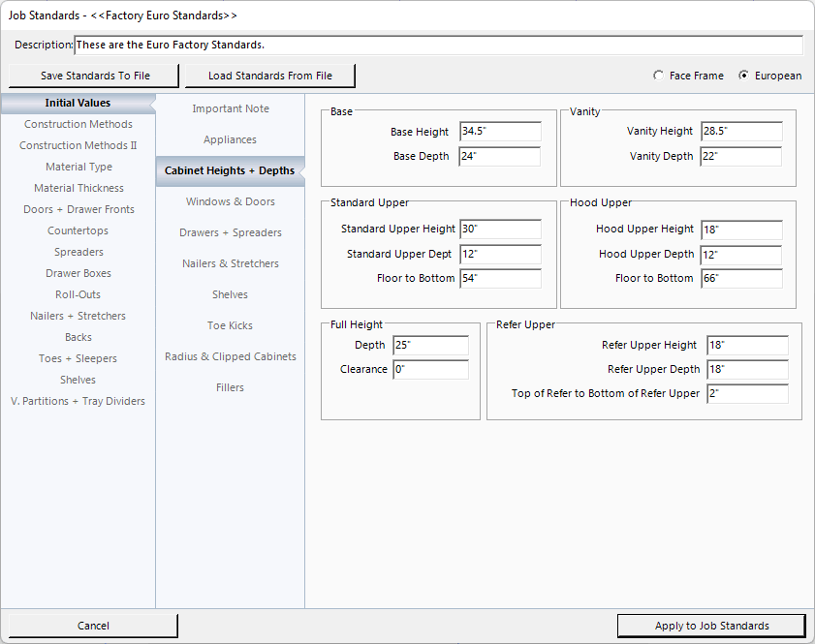This screenshot has height=644, width=815.
Task: Switch to Toe Kicks sub-tab
Action: coord(230,325)
